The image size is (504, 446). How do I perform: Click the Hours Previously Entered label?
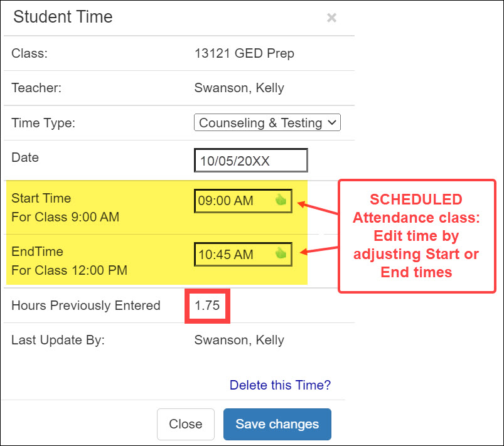click(85, 305)
